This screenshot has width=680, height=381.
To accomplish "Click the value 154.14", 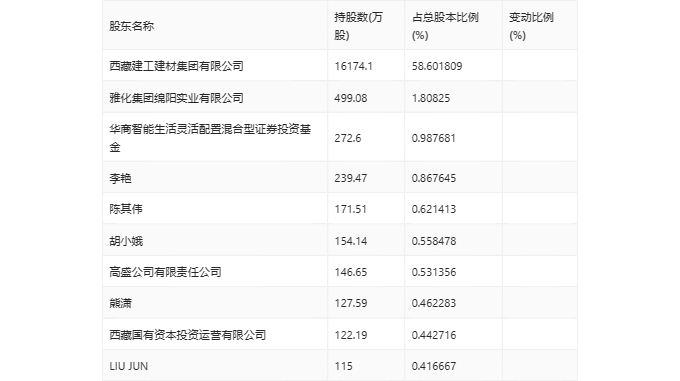I will click(x=350, y=241).
